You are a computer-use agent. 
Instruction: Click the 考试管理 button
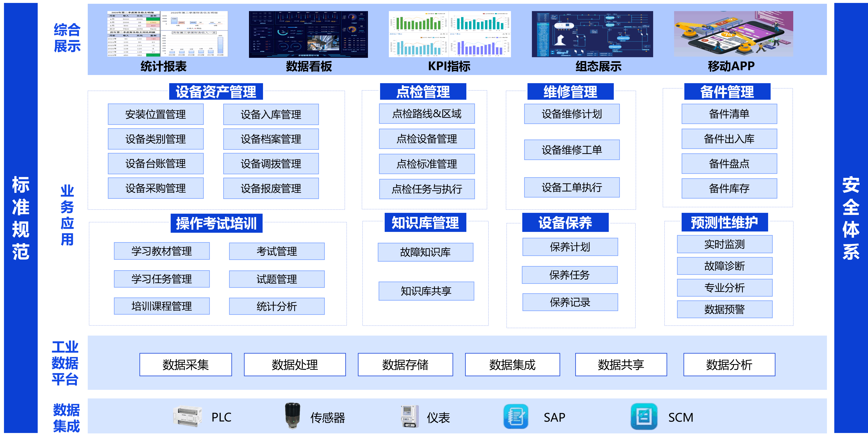pos(277,251)
